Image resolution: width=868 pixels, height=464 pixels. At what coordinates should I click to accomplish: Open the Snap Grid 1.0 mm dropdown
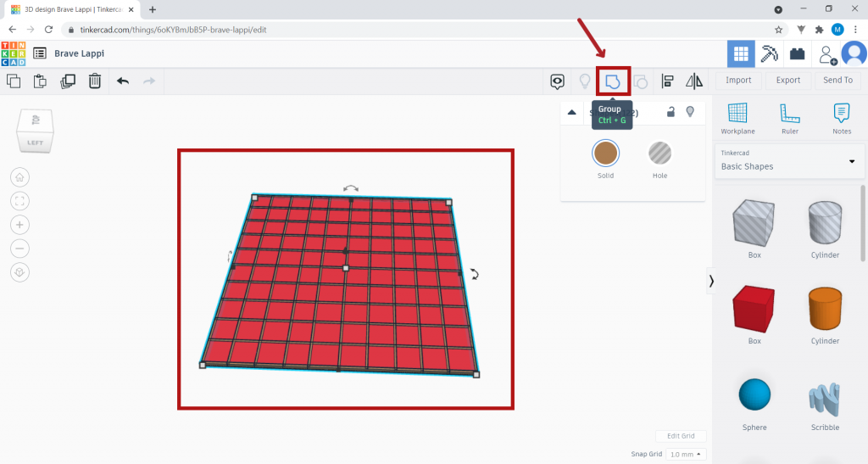coord(686,454)
